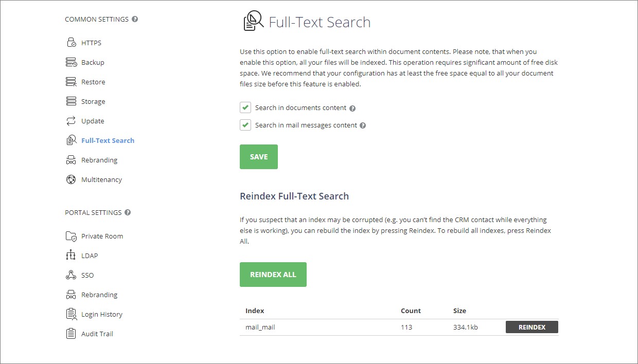Image resolution: width=638 pixels, height=364 pixels.
Task: Open help tooltip next to COMMON SETTINGS
Action: click(135, 19)
